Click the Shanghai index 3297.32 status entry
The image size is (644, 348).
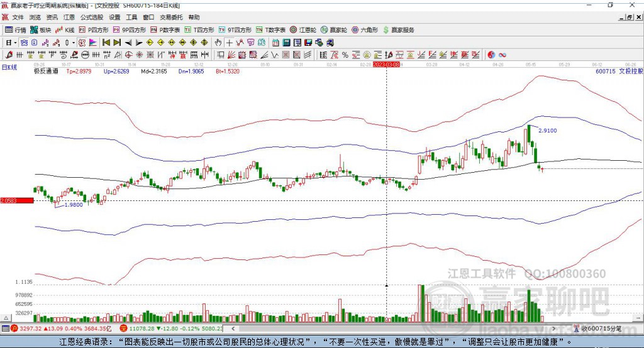61,329
